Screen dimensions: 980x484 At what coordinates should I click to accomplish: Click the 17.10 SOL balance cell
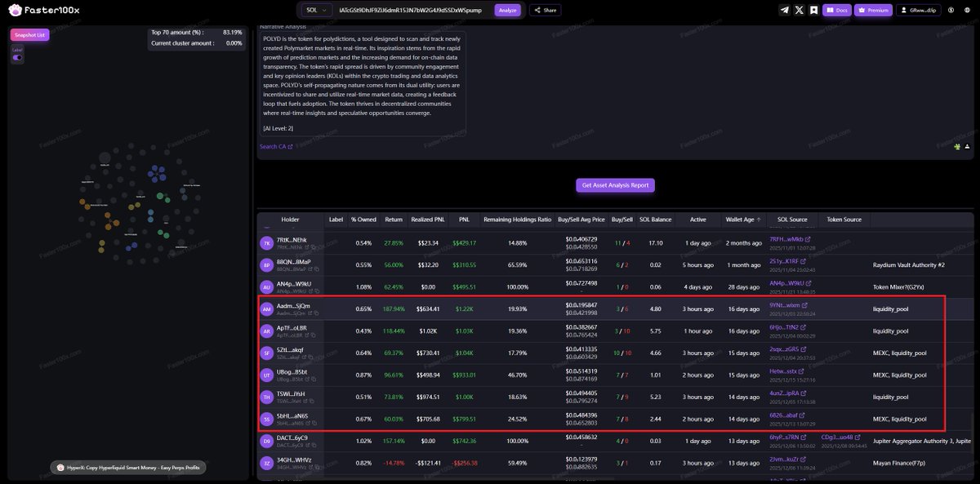pos(655,243)
